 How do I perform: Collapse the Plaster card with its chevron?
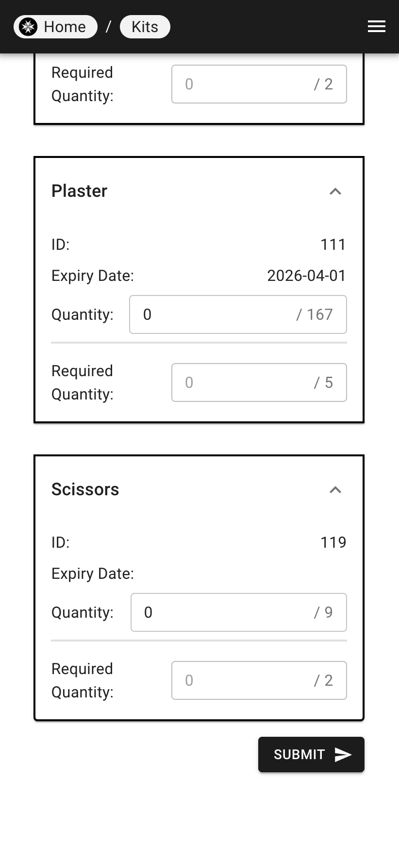[335, 191]
